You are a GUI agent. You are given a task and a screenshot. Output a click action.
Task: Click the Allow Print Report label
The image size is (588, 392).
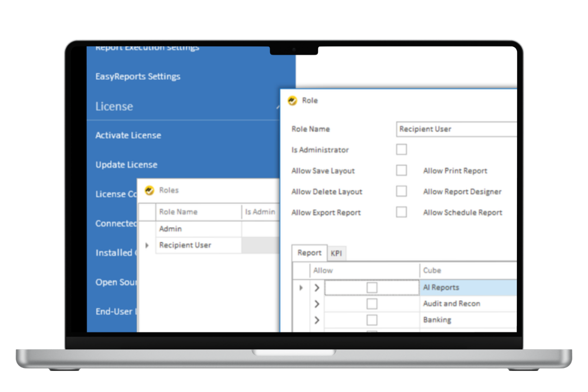[455, 171]
